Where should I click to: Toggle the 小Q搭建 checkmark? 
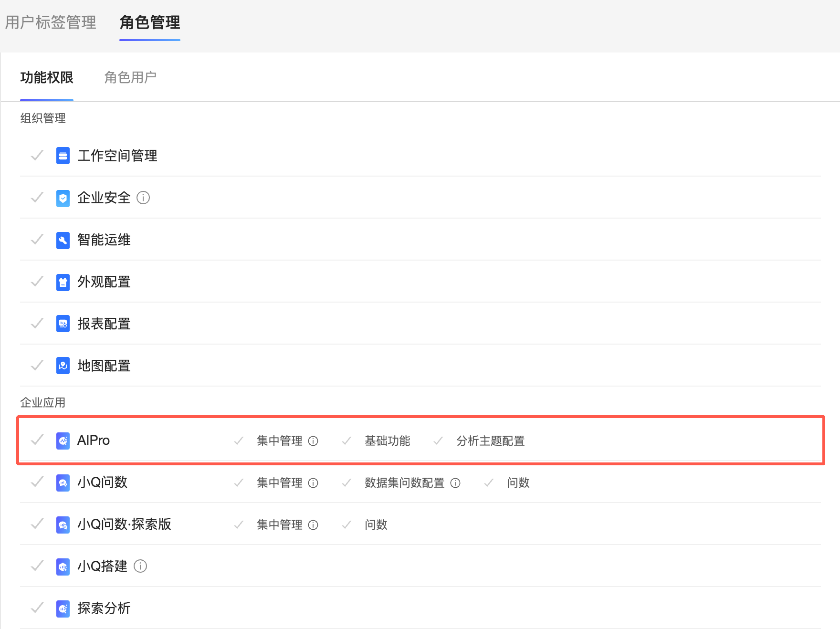tap(37, 566)
